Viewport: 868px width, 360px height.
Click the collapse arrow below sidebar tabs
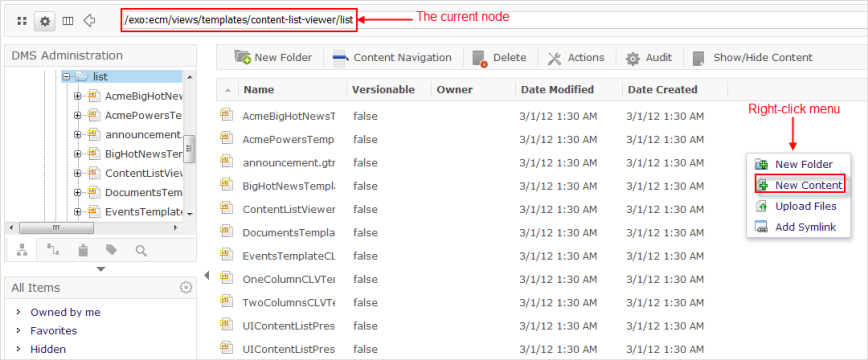coord(100,269)
